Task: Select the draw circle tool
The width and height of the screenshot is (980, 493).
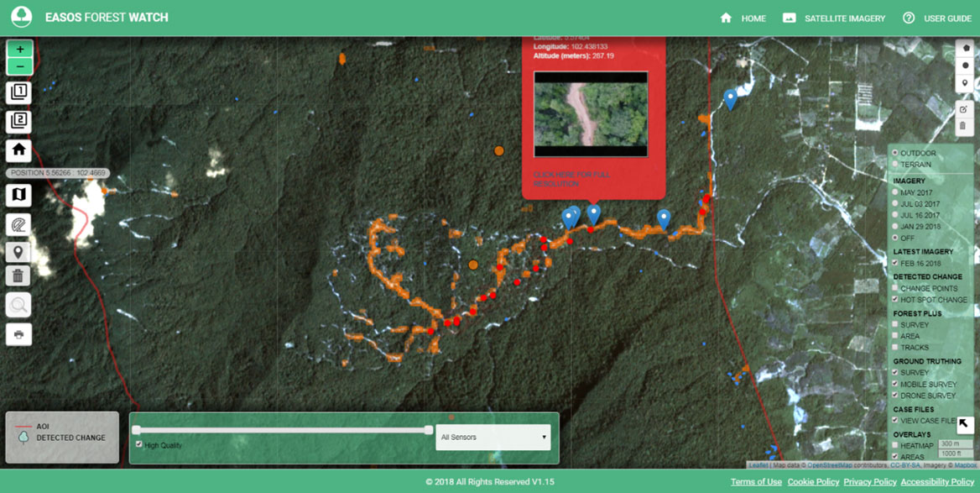Action: [x=965, y=66]
